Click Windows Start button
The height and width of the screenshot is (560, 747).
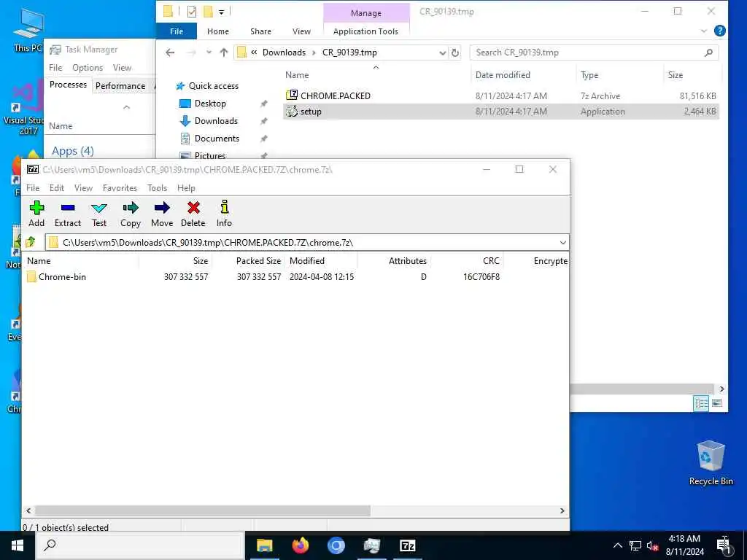pyautogui.click(x=18, y=545)
